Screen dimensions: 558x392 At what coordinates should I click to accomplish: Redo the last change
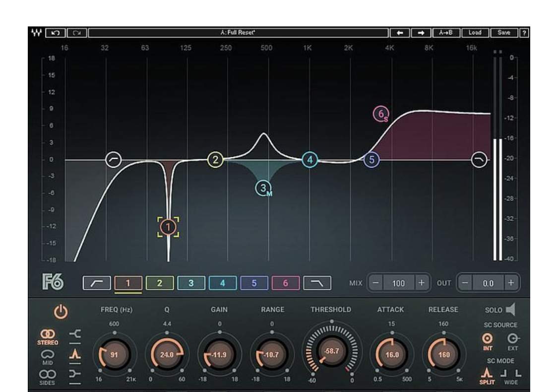tap(76, 33)
